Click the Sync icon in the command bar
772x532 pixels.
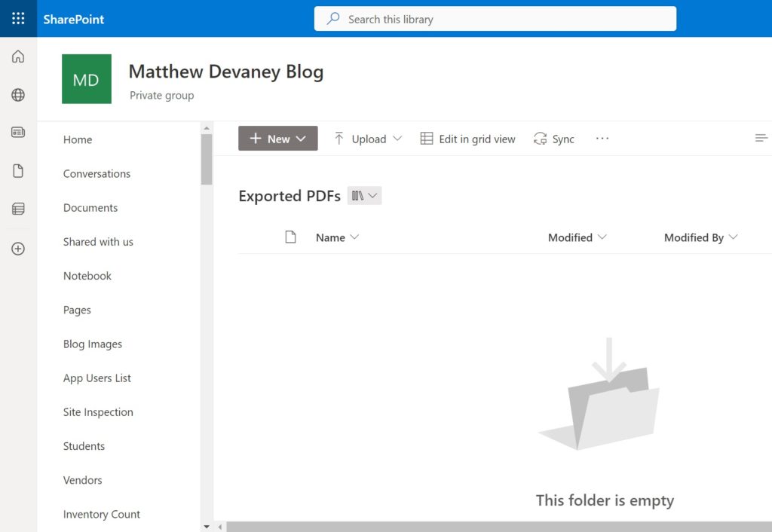click(x=554, y=139)
